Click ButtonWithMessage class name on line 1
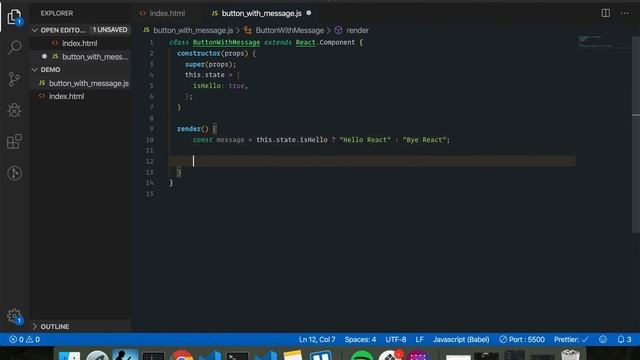640x360 pixels. tap(226, 42)
